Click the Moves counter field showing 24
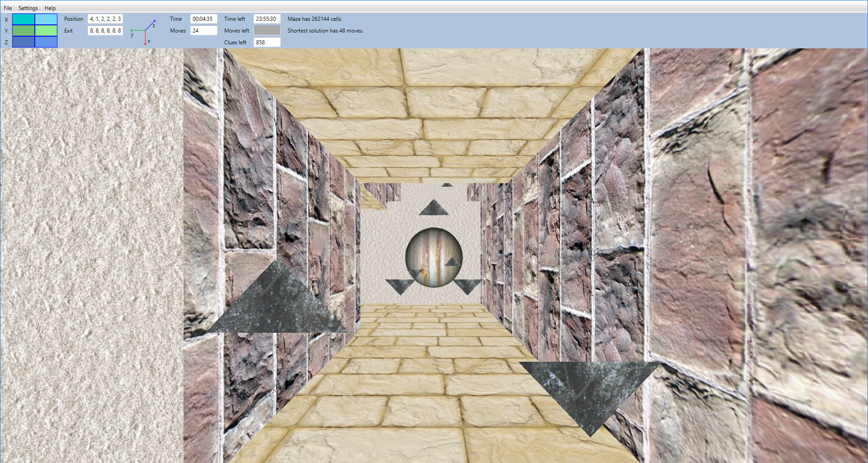Viewport: 868px width, 463px height. [x=203, y=30]
